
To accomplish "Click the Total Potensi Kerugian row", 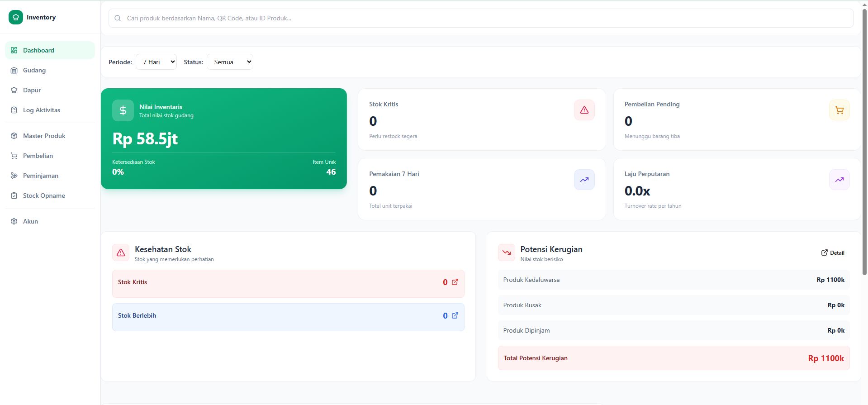I will point(674,358).
